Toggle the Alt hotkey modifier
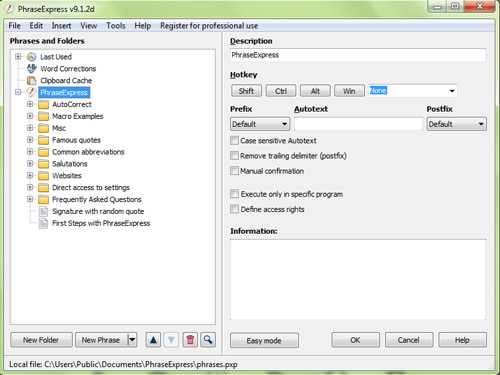The height and width of the screenshot is (375, 500). pyautogui.click(x=315, y=91)
